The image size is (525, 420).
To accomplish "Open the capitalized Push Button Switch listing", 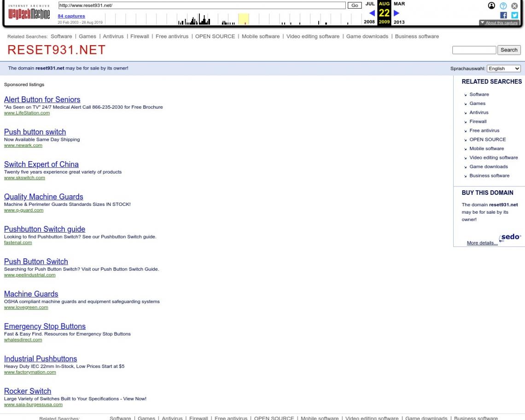I will pyautogui.click(x=36, y=262).
